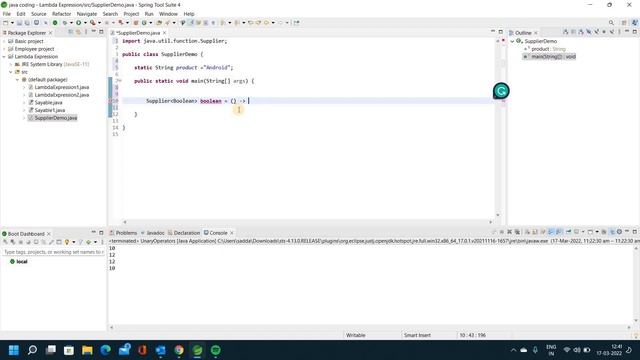Open the Debug dropdown arrow in toolbar

[71, 23]
